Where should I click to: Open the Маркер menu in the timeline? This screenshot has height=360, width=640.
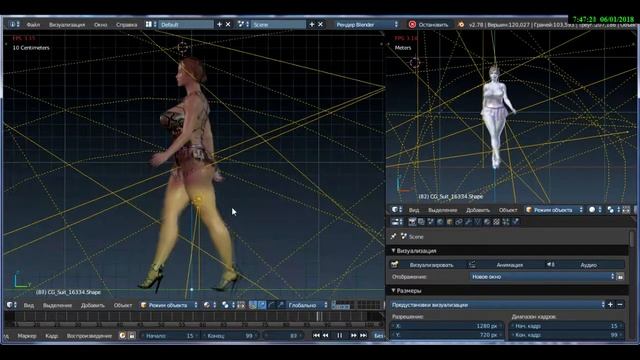pyautogui.click(x=27, y=336)
